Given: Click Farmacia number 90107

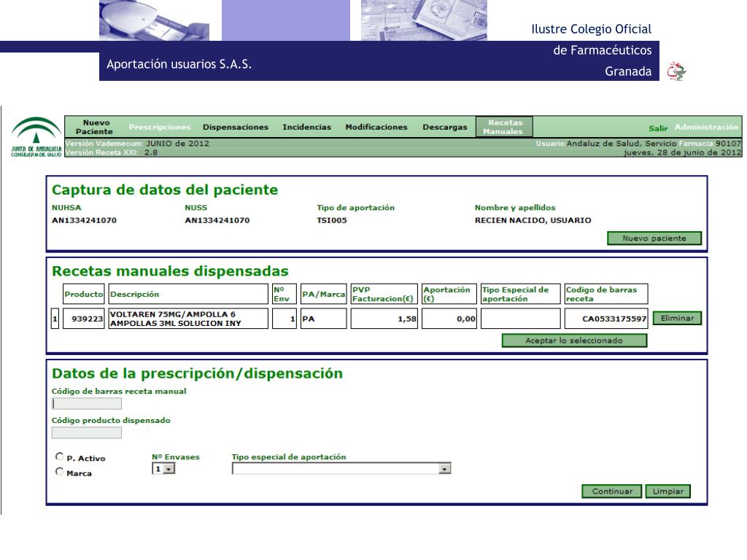Looking at the screenshot, I should [x=728, y=144].
